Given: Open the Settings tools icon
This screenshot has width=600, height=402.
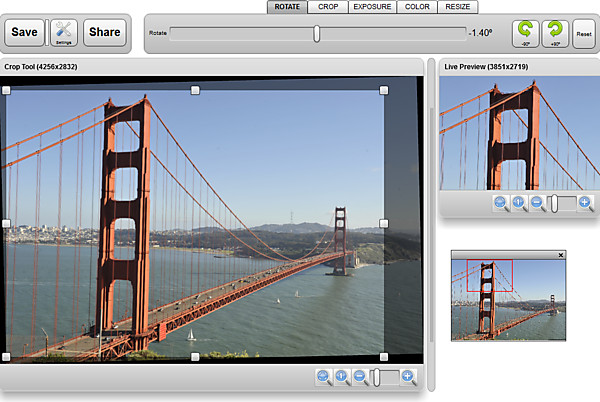Looking at the screenshot, I should 64,32.
